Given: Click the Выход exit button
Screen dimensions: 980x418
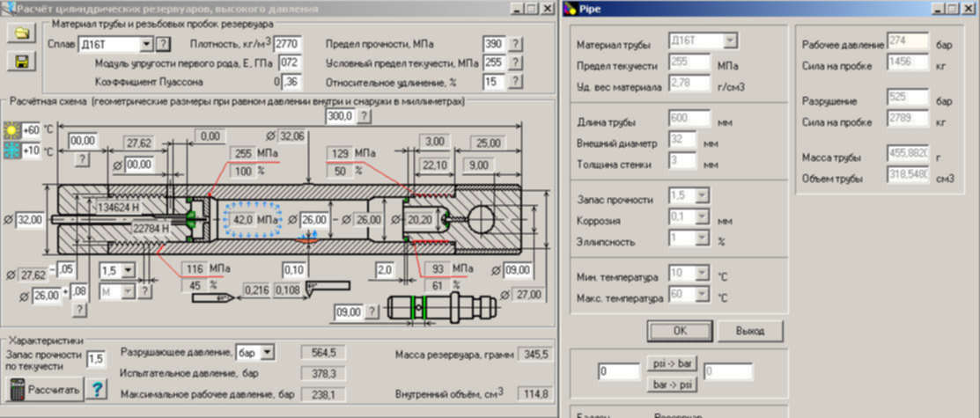Looking at the screenshot, I should pos(749,331).
